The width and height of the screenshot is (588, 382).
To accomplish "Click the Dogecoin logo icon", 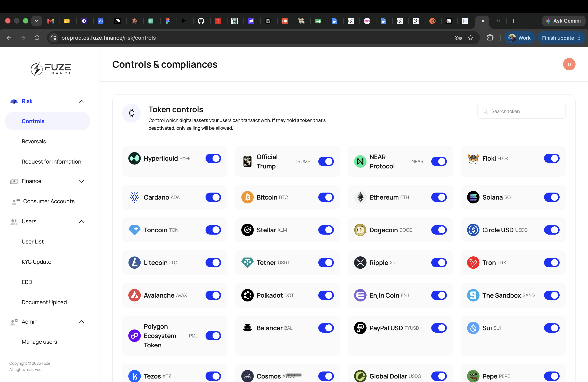I will point(360,230).
